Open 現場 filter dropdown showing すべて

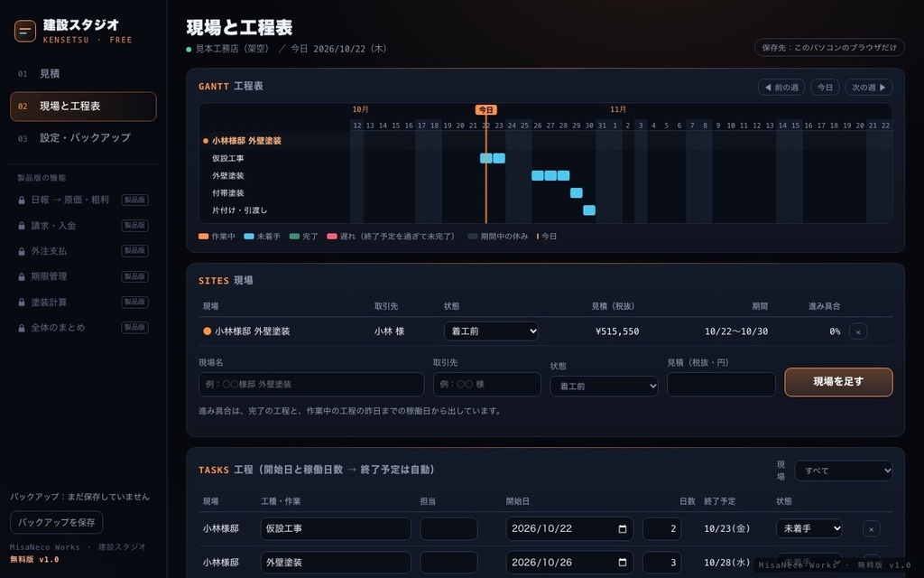844,471
